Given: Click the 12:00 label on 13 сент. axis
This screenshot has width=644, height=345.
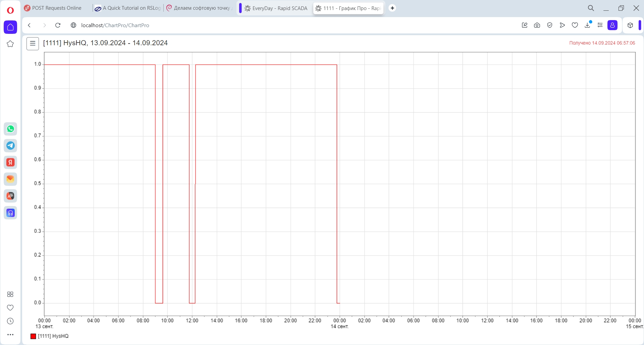Looking at the screenshot, I should [192, 321].
